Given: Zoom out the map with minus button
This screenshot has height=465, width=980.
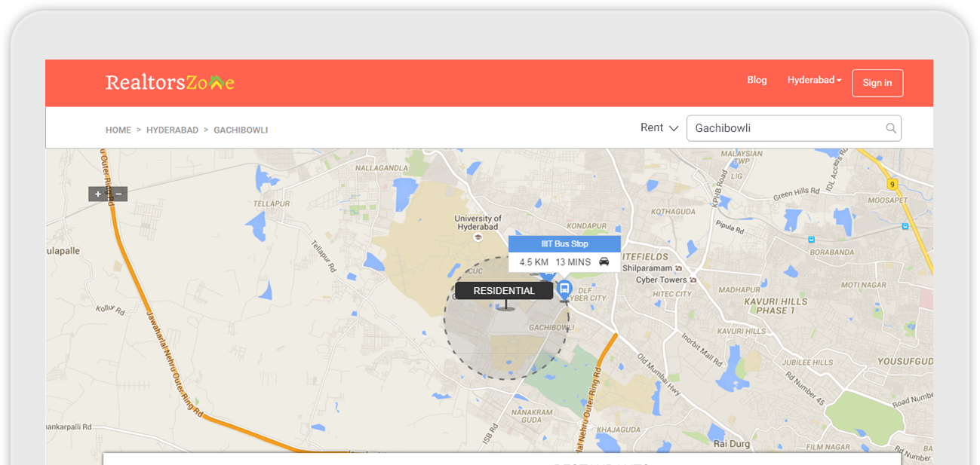Looking at the screenshot, I should [118, 194].
